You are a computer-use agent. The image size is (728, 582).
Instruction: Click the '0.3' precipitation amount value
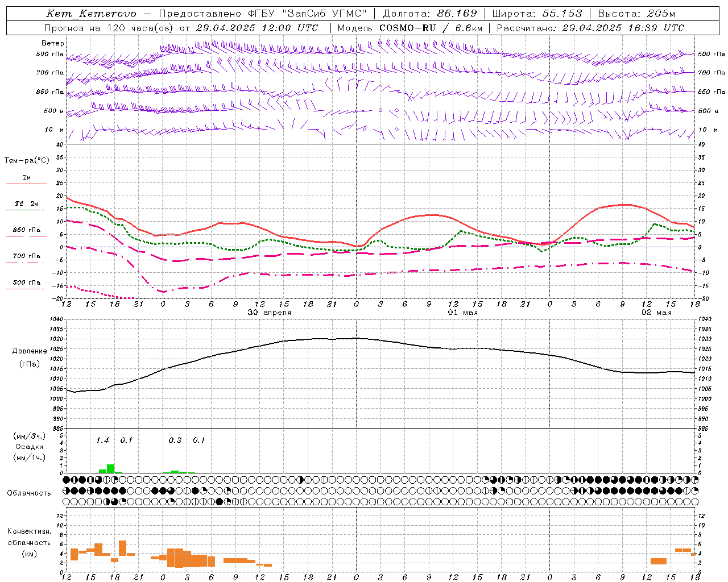coord(175,440)
